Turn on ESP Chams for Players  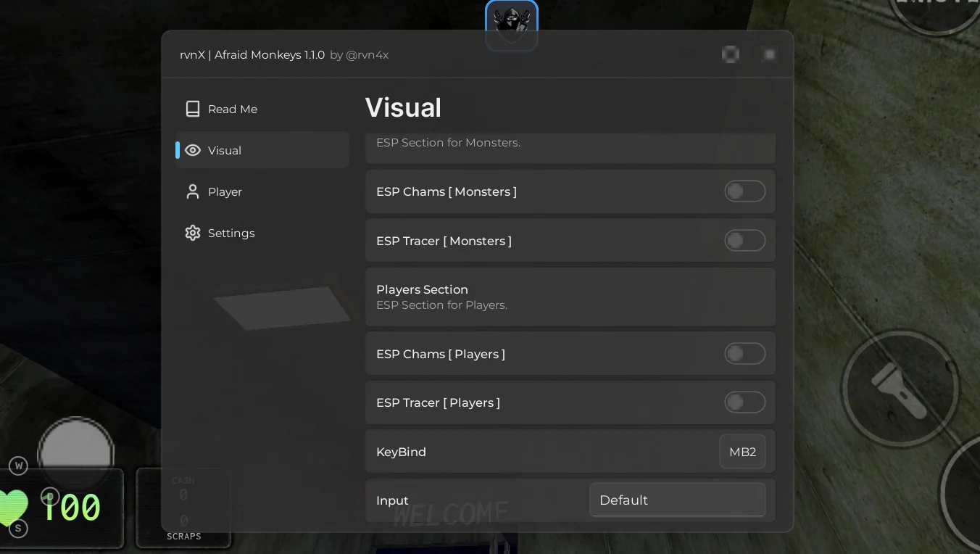745,354
